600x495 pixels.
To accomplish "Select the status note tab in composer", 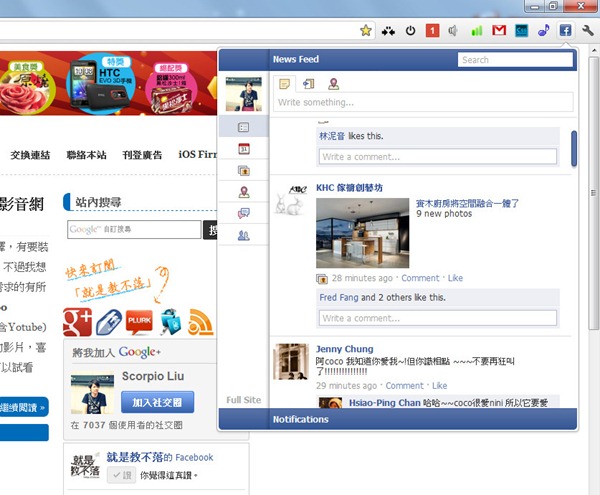I will point(284,83).
